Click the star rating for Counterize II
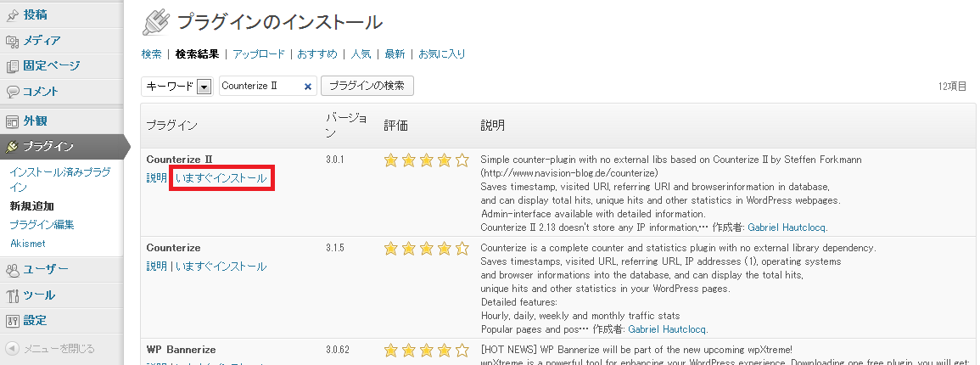The width and height of the screenshot is (980, 365). click(x=426, y=160)
